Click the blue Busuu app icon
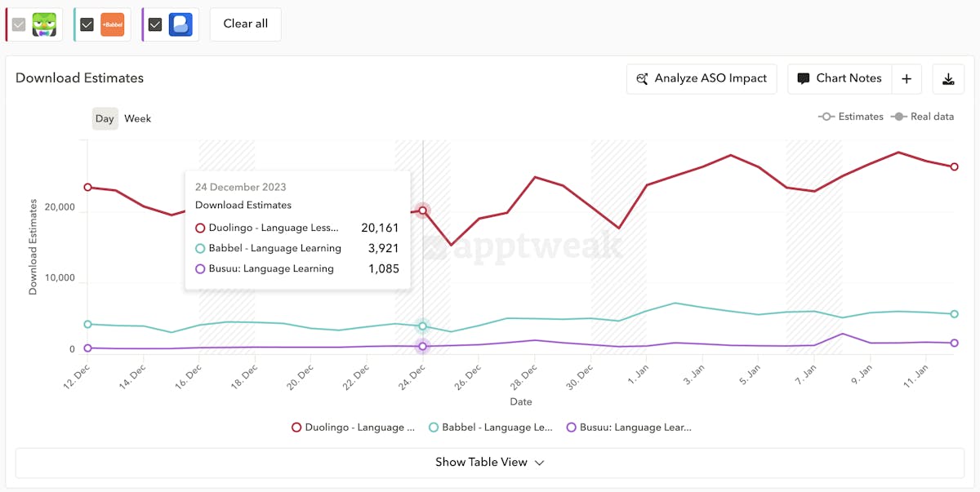This screenshot has height=492, width=980. click(x=180, y=24)
